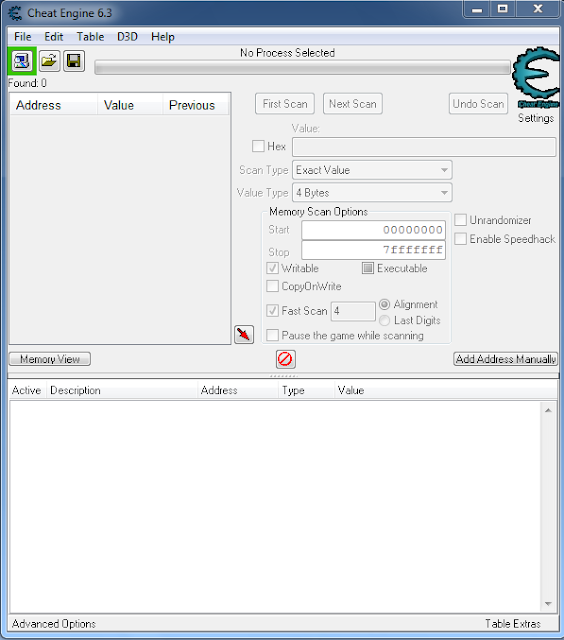The image size is (564, 640).
Task: Click the Next Scan button
Action: [x=353, y=104]
